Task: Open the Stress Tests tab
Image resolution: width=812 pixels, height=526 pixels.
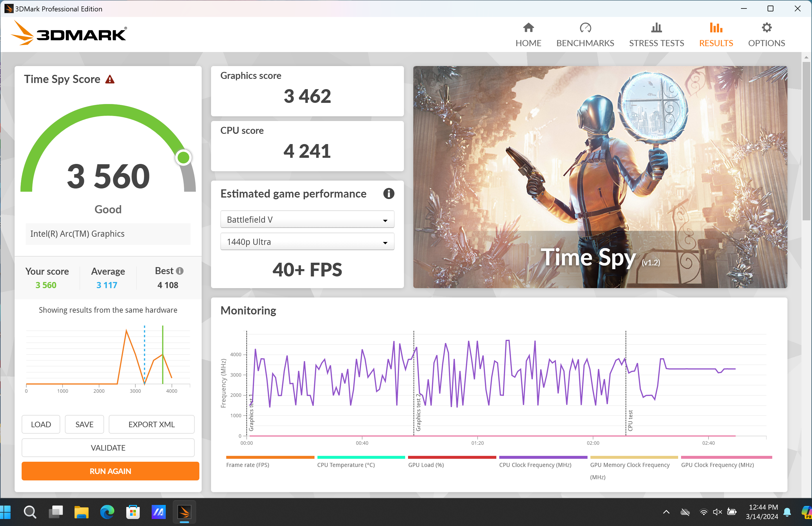Action: point(656,35)
